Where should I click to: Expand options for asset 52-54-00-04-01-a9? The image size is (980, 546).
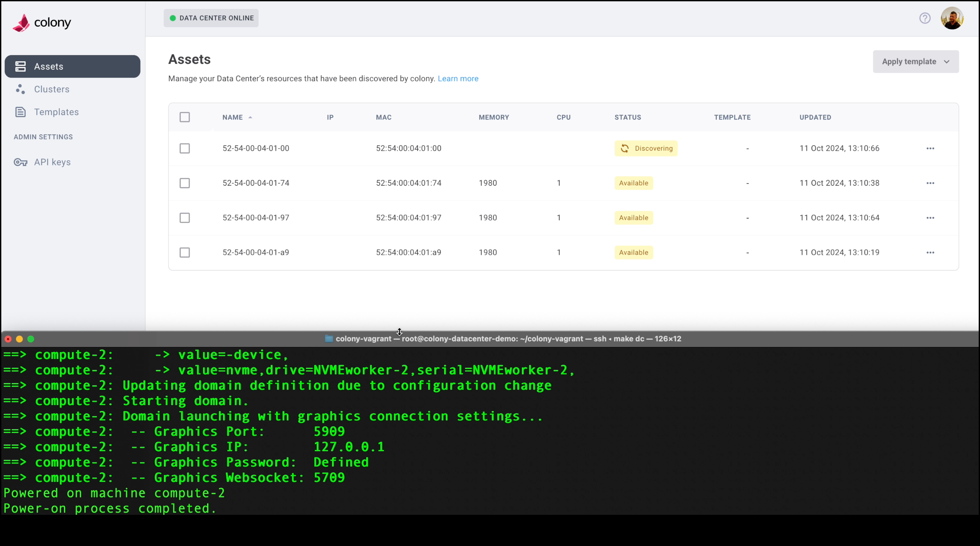point(930,252)
